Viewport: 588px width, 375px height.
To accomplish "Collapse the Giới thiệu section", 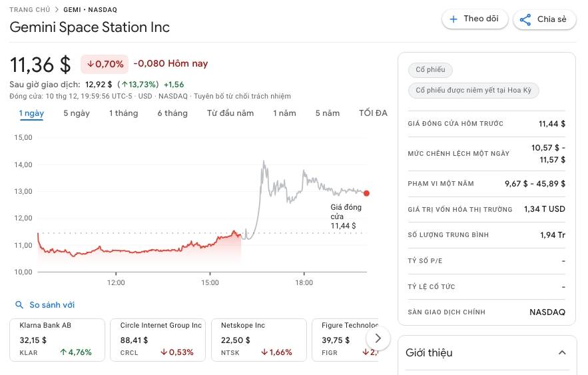I will [x=561, y=352].
